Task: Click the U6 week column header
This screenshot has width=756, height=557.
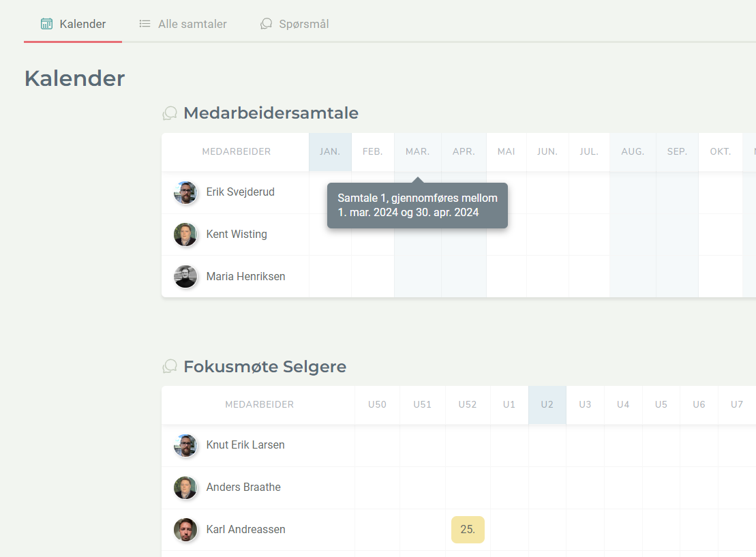Action: (699, 404)
